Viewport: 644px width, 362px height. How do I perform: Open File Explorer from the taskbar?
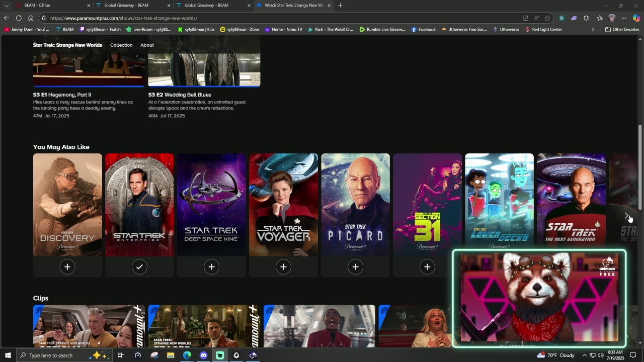(171, 355)
